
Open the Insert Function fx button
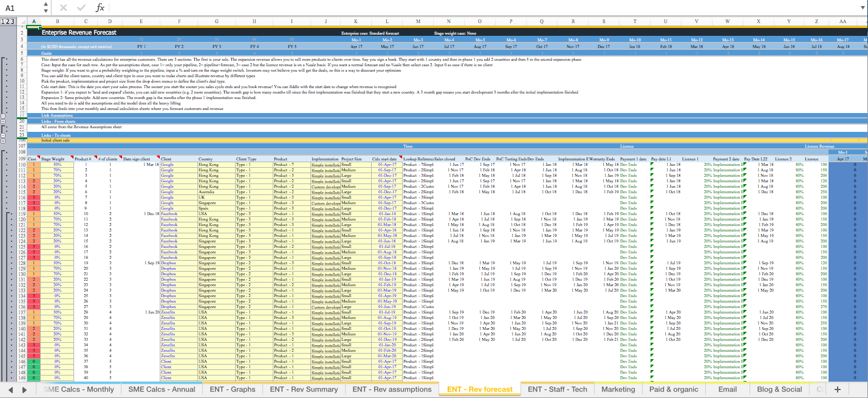click(100, 8)
